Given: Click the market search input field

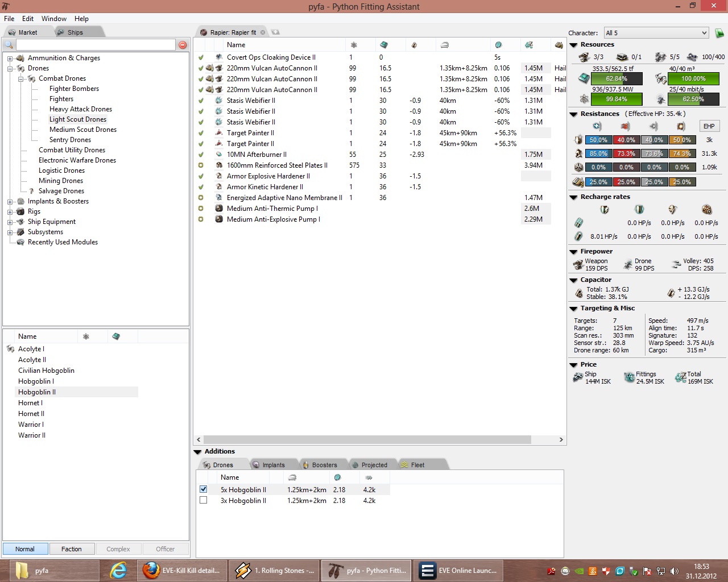Looking at the screenshot, I should (x=96, y=45).
